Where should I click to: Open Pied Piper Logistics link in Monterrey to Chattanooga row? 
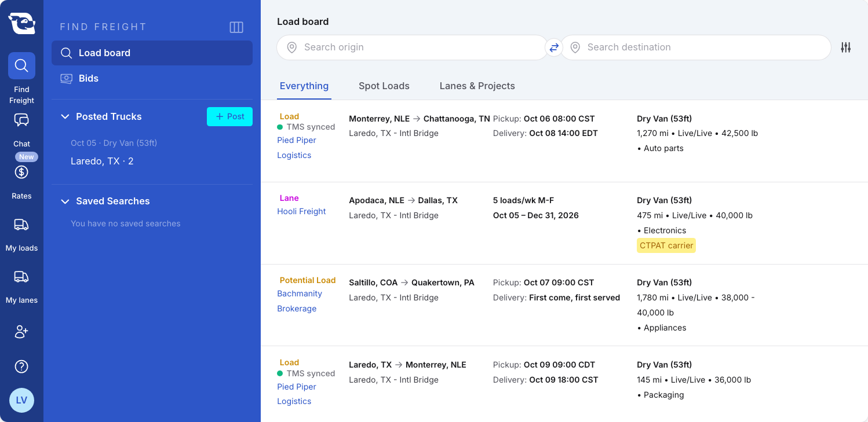point(297,148)
